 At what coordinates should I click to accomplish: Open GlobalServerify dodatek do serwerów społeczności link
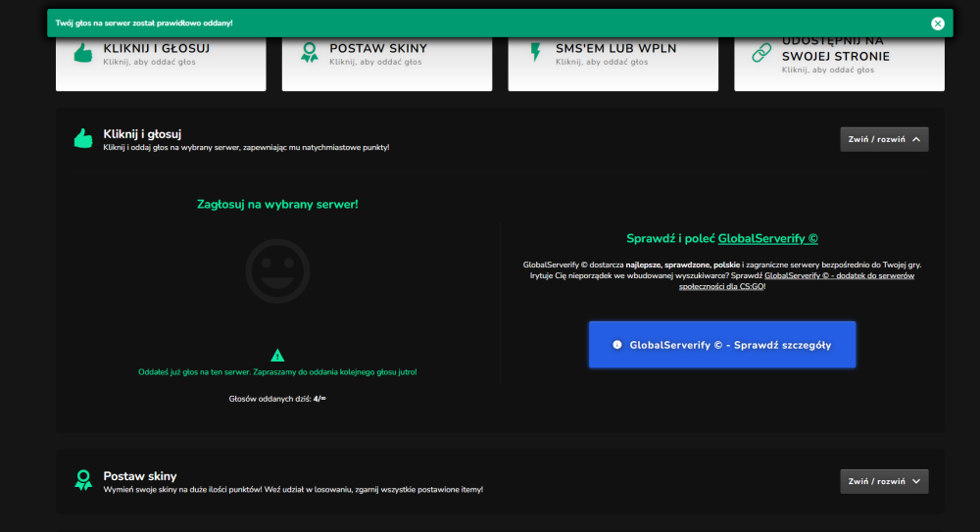[797, 280]
